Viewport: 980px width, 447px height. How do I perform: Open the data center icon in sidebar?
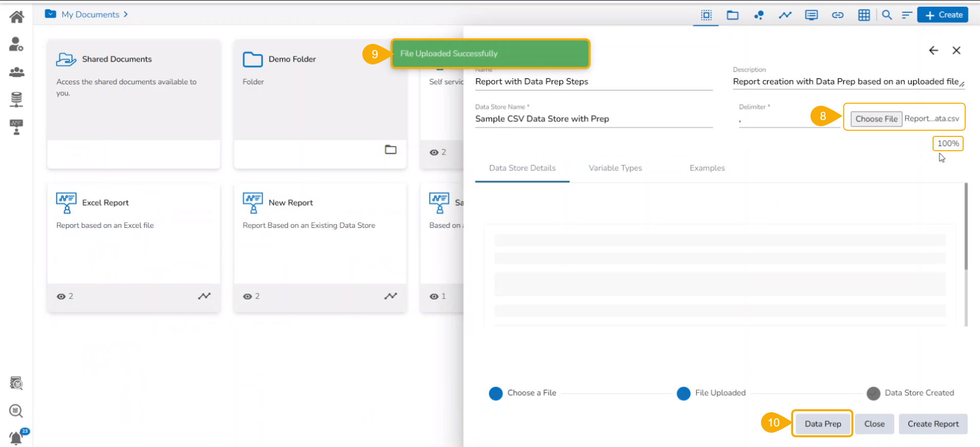coord(16,100)
